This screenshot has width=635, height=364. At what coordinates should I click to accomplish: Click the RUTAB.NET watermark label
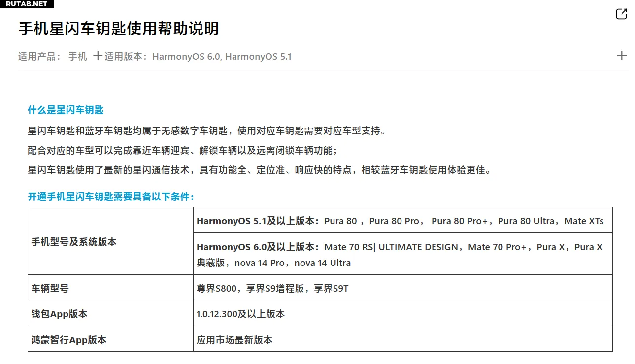27,4
